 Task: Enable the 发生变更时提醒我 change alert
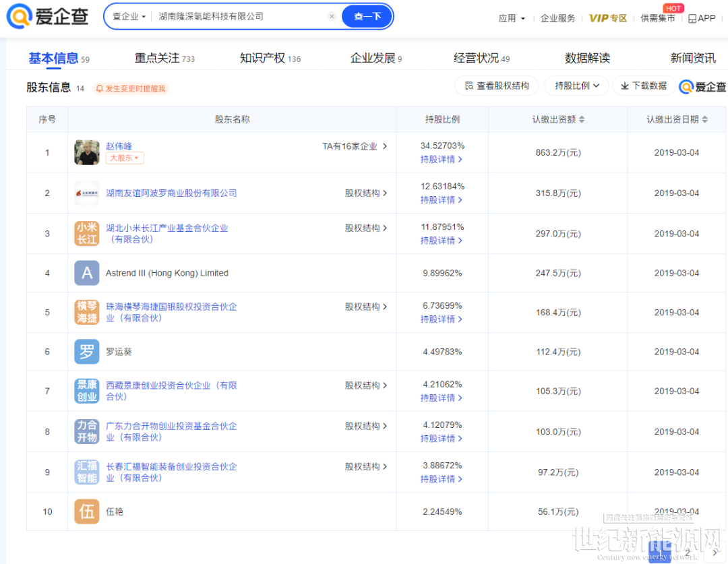(130, 88)
